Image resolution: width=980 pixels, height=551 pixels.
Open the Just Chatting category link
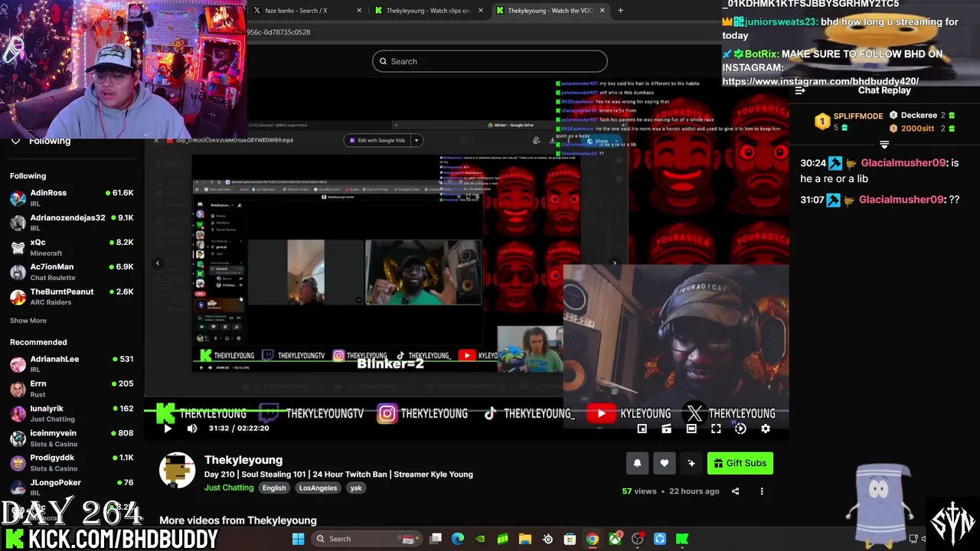(x=229, y=487)
